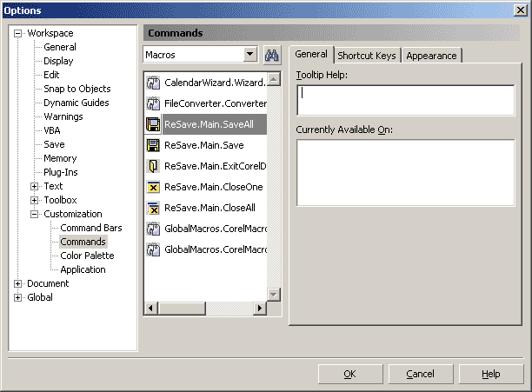Expand the Document tree node
This screenshot has width=532, height=392.
[x=17, y=283]
